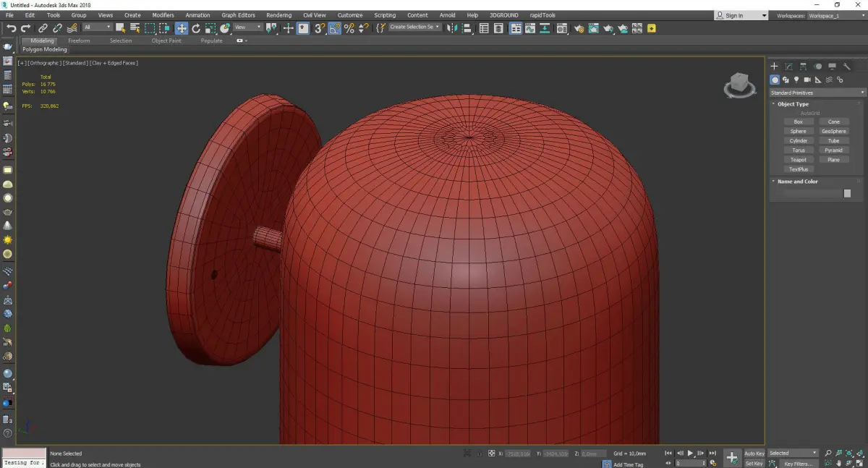Screen dimensions: 868x468
Task: Click the Select Object arrow tool
Action: coord(120,28)
